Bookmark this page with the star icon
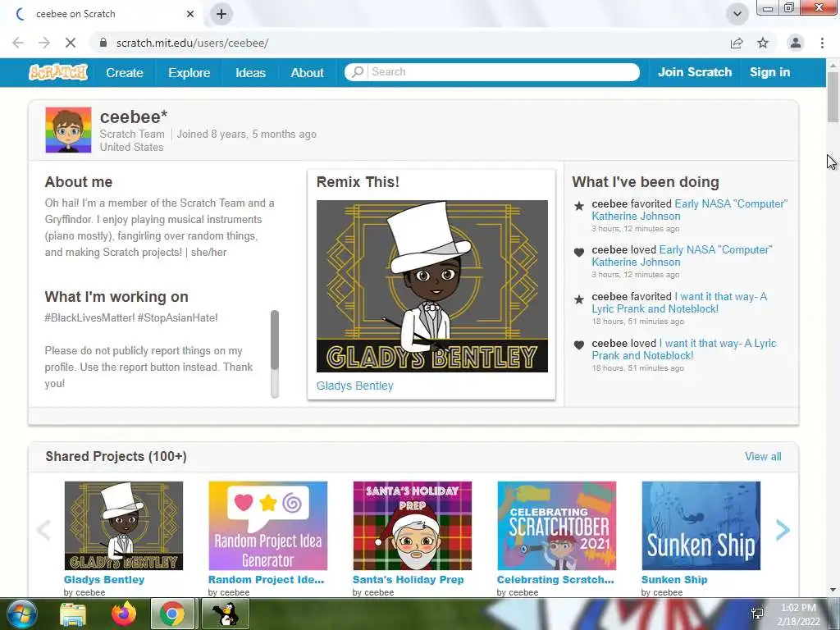This screenshot has width=840, height=630. [763, 43]
